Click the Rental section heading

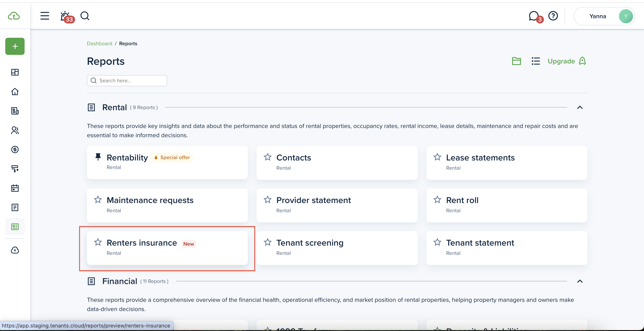coord(115,108)
